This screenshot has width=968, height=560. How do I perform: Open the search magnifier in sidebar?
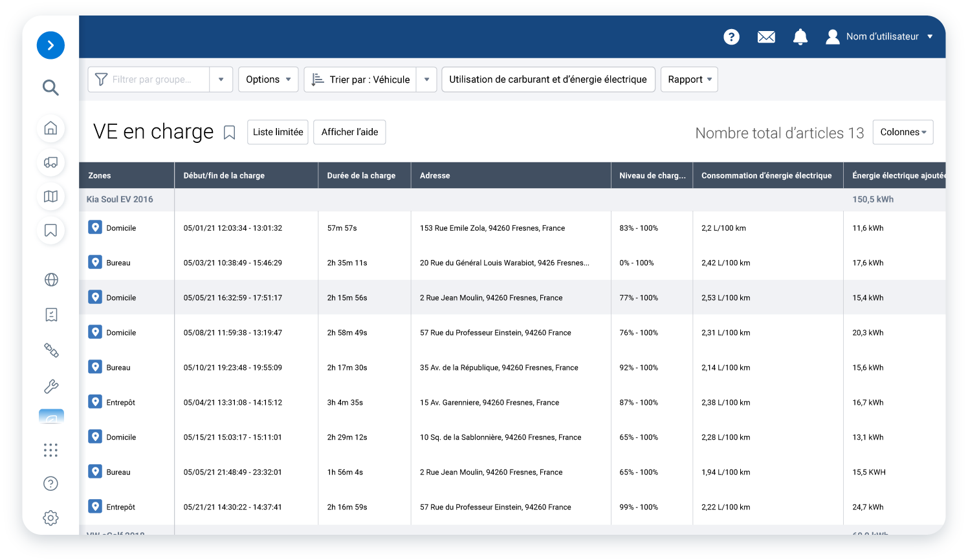pyautogui.click(x=50, y=87)
